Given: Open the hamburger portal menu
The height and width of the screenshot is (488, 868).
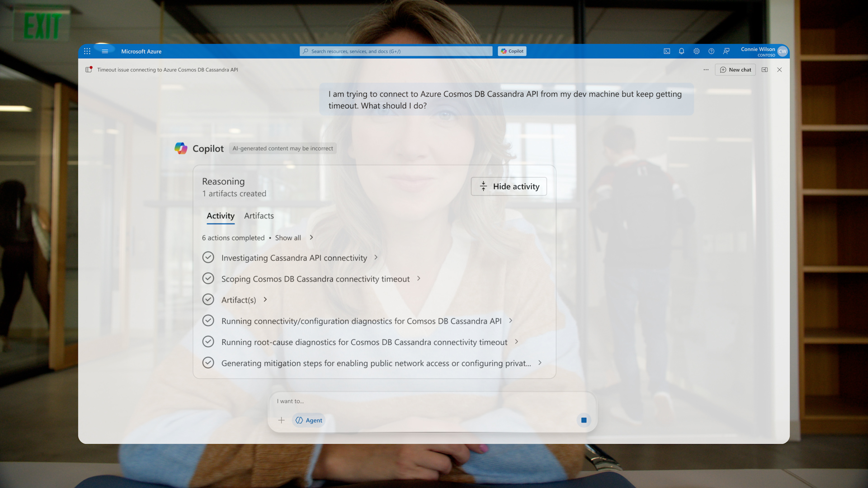Looking at the screenshot, I should point(105,52).
